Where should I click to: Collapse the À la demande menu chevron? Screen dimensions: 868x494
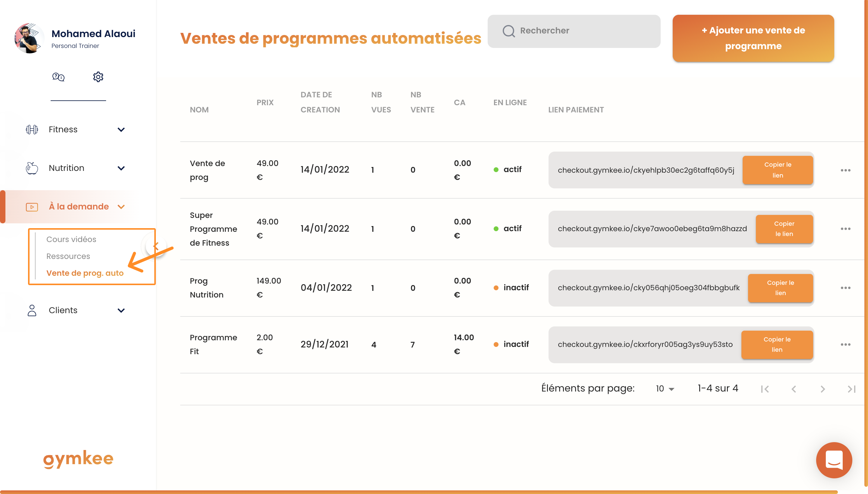(x=121, y=207)
